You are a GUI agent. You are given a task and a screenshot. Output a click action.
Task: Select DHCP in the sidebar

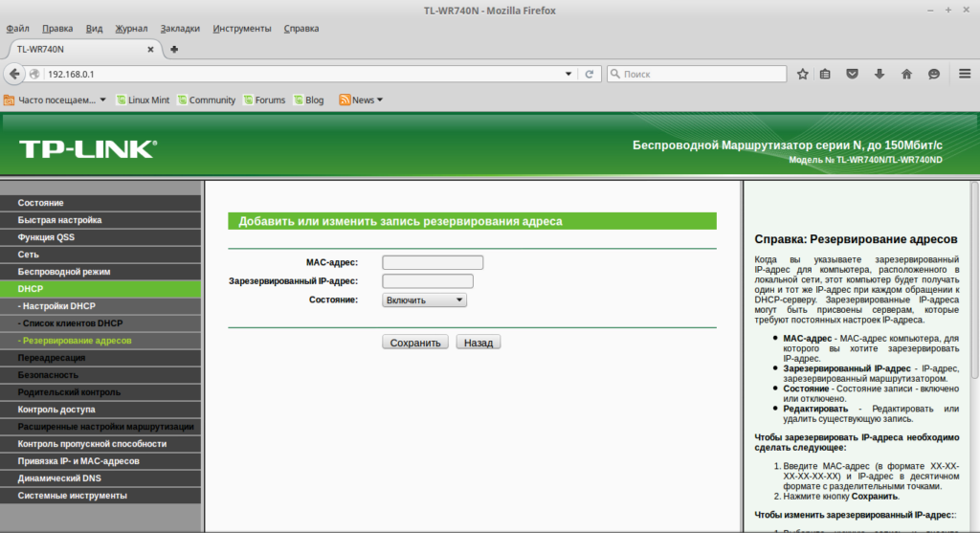tap(100, 289)
